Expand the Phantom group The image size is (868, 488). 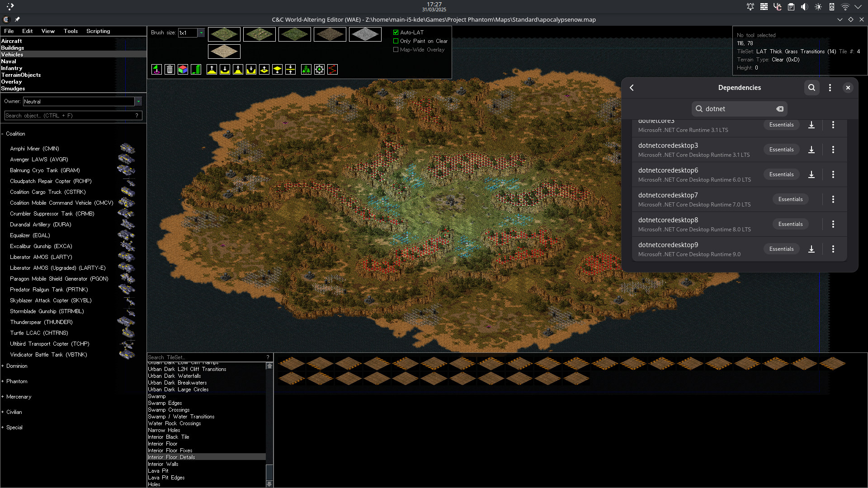2,381
